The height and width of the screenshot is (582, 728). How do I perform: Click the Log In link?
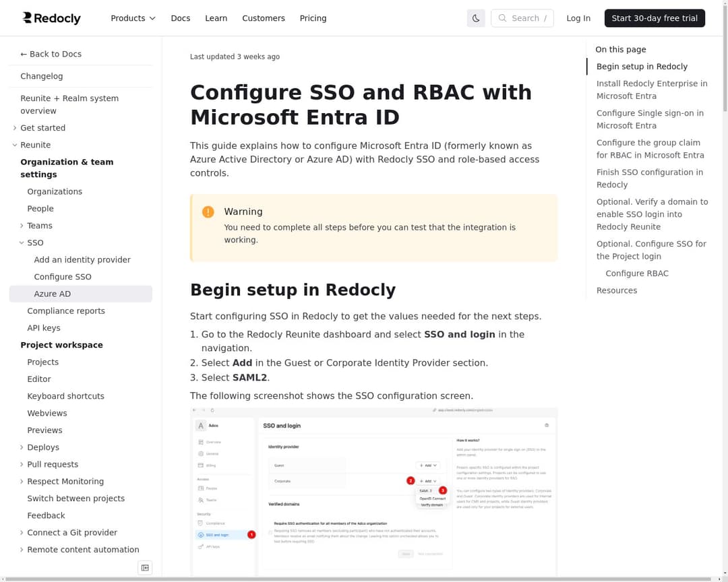[578, 18]
